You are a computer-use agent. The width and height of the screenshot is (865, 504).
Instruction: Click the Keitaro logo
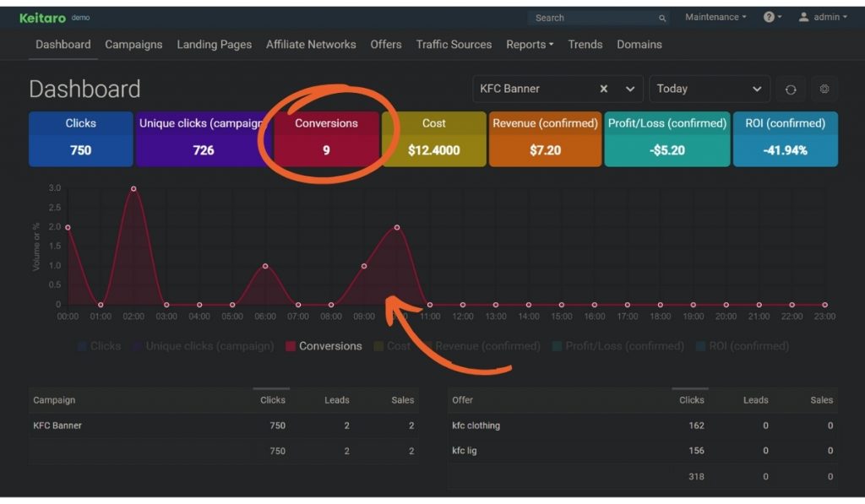click(x=43, y=17)
